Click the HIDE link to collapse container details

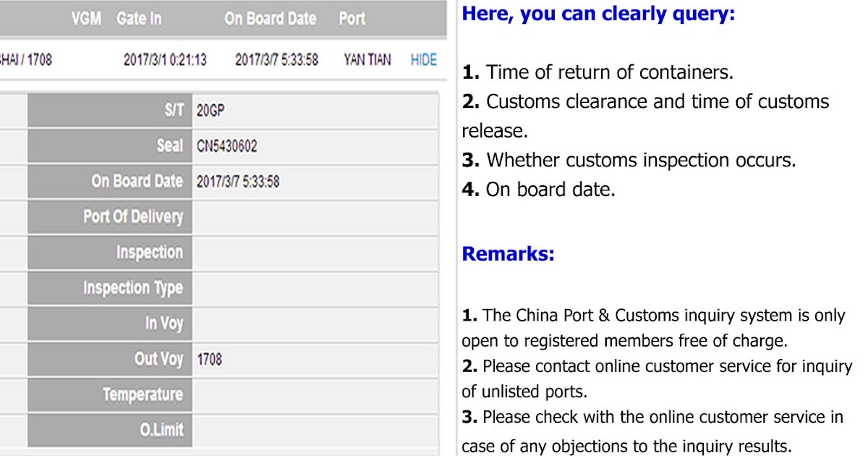coord(422,60)
